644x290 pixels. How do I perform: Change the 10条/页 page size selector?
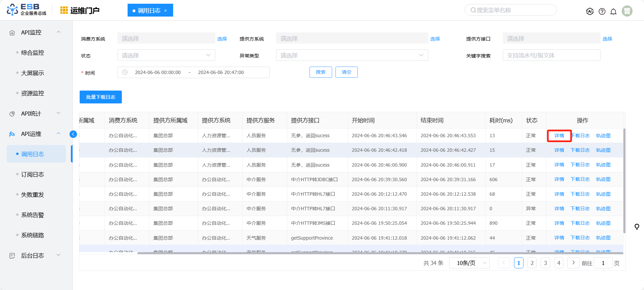point(469,263)
